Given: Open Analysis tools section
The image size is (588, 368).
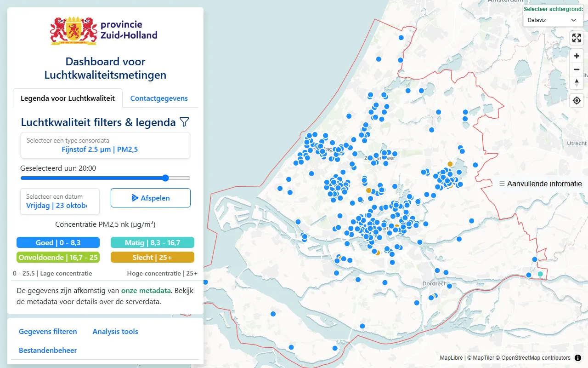Looking at the screenshot, I should click(115, 331).
